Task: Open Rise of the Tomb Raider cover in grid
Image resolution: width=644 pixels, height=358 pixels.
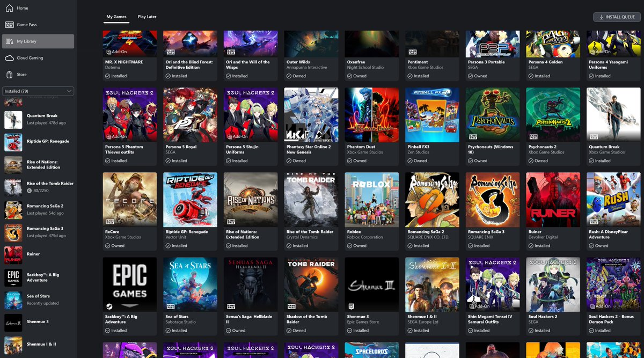Action: [311, 200]
